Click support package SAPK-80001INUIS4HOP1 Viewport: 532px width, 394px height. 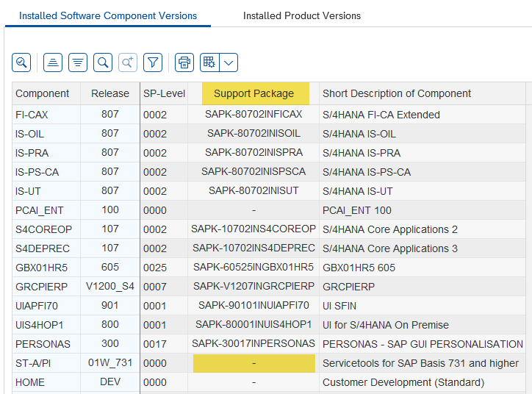point(254,324)
